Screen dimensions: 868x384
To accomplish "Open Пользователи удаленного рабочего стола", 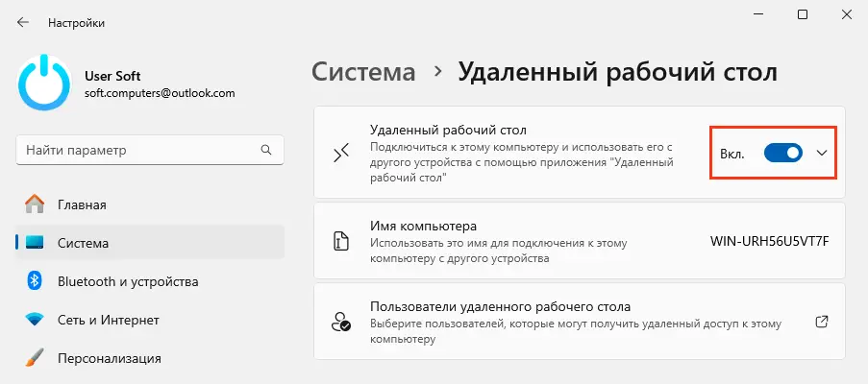I will [x=500, y=307].
